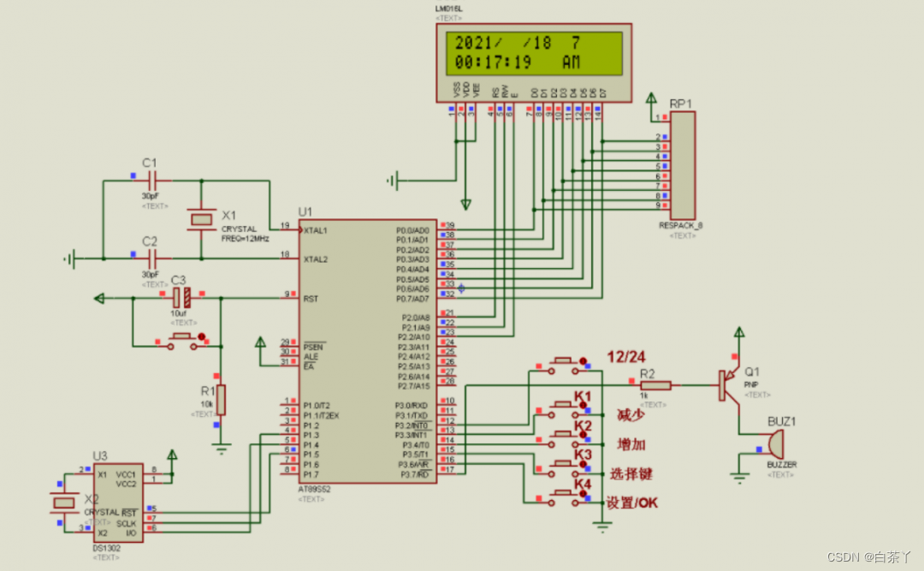This screenshot has width=924, height=571.
Task: Click the reset push button near RST
Action: [x=182, y=342]
